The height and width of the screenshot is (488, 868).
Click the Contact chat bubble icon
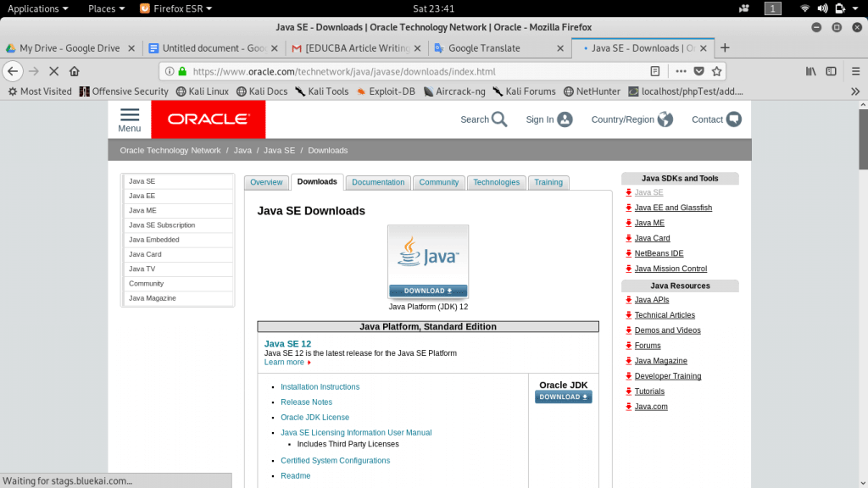(733, 119)
